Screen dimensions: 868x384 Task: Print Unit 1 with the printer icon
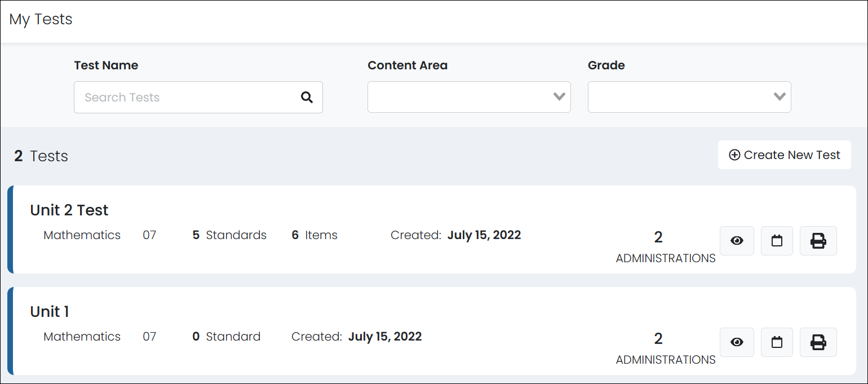pyautogui.click(x=818, y=342)
